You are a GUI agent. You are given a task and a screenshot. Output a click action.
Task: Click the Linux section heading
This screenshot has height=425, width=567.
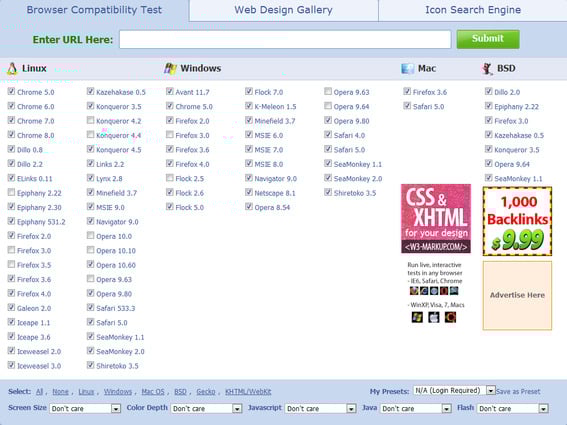pos(34,68)
